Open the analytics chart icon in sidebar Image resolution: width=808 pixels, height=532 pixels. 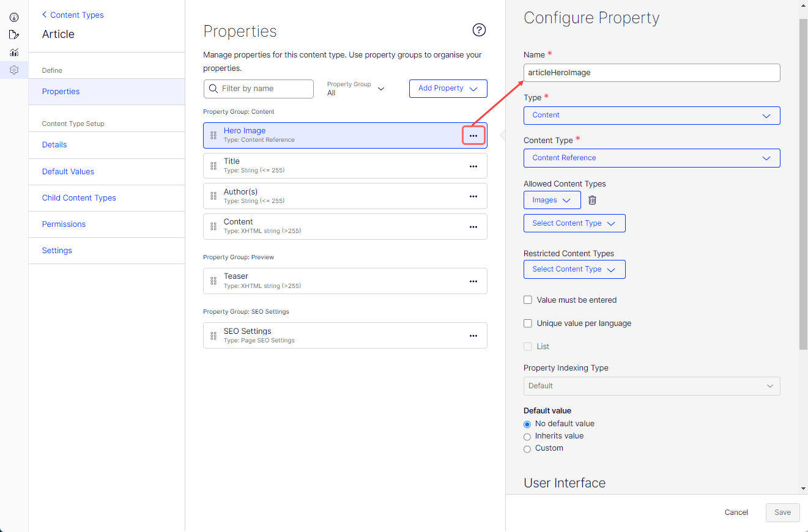[14, 53]
